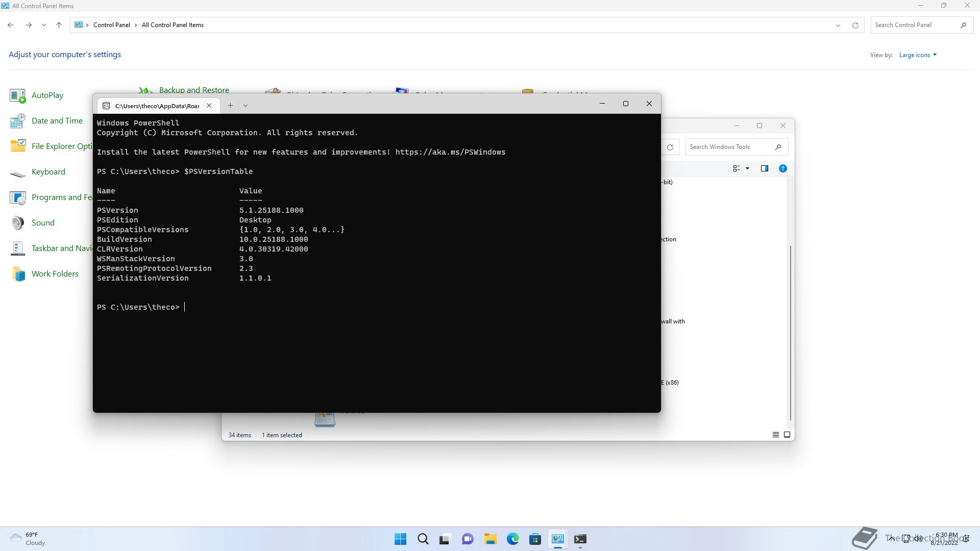980x551 pixels.
Task: Open Microsoft Store from taskbar
Action: (535, 539)
